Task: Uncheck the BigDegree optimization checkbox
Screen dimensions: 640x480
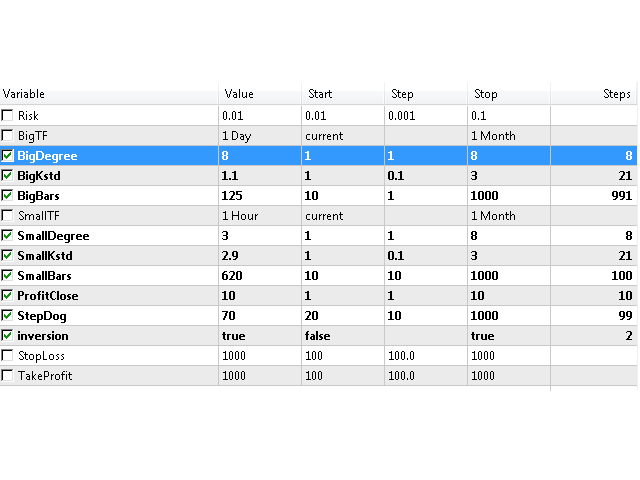Action: tap(8, 156)
